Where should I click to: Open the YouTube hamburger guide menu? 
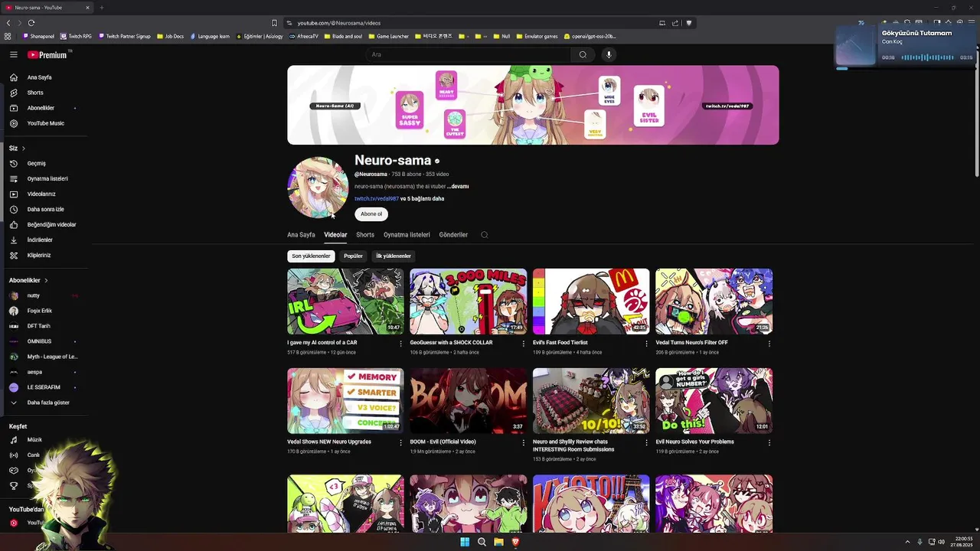(x=13, y=54)
